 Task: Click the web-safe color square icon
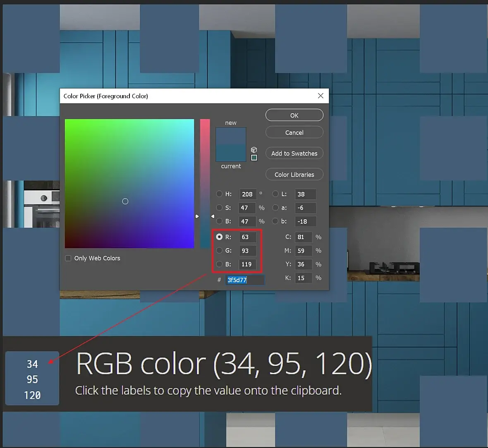254,158
